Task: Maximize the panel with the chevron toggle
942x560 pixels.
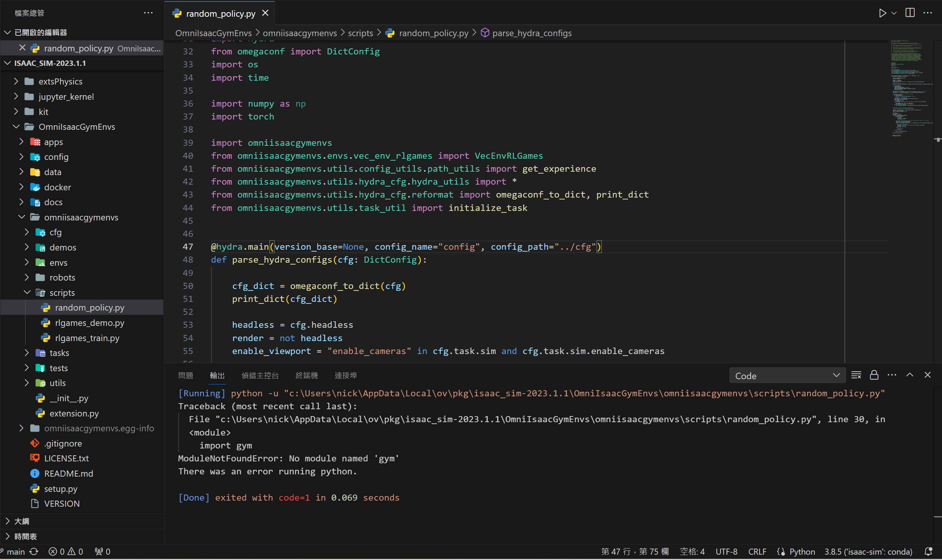Action: click(x=910, y=375)
